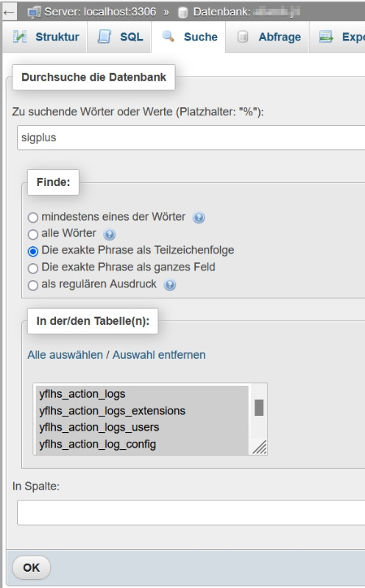
Task: Click the OK button
Action: point(31,567)
